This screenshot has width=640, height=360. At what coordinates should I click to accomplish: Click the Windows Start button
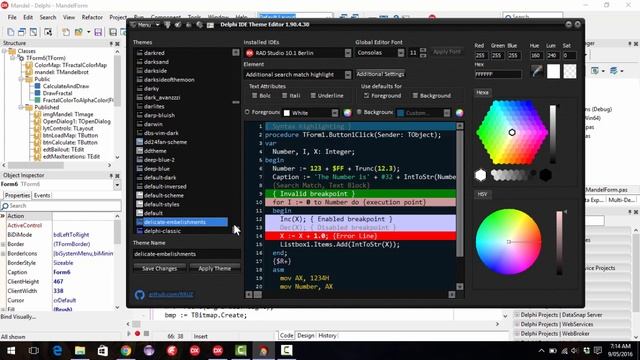tap(11, 351)
